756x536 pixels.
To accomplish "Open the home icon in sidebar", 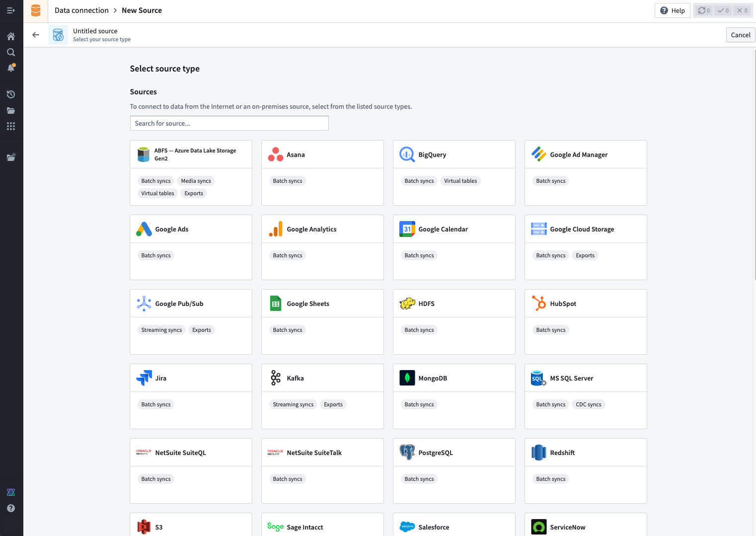I will tap(11, 36).
